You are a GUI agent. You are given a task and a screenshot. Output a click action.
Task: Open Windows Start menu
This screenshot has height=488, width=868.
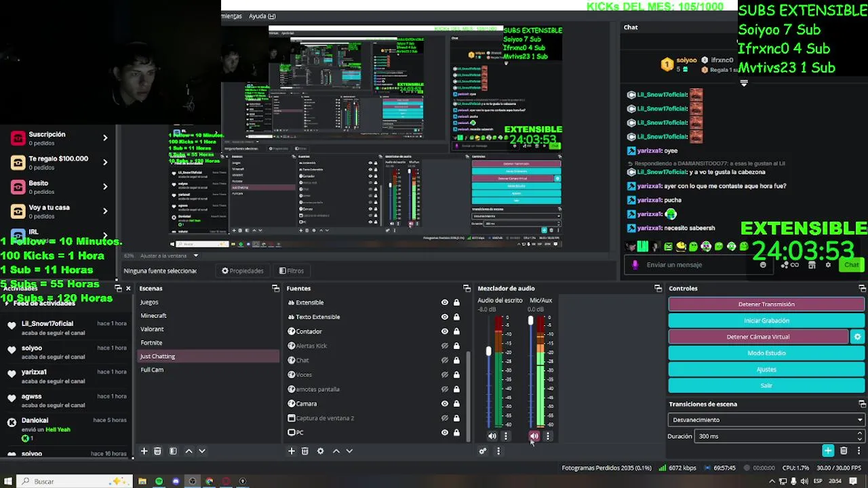pos(8,481)
